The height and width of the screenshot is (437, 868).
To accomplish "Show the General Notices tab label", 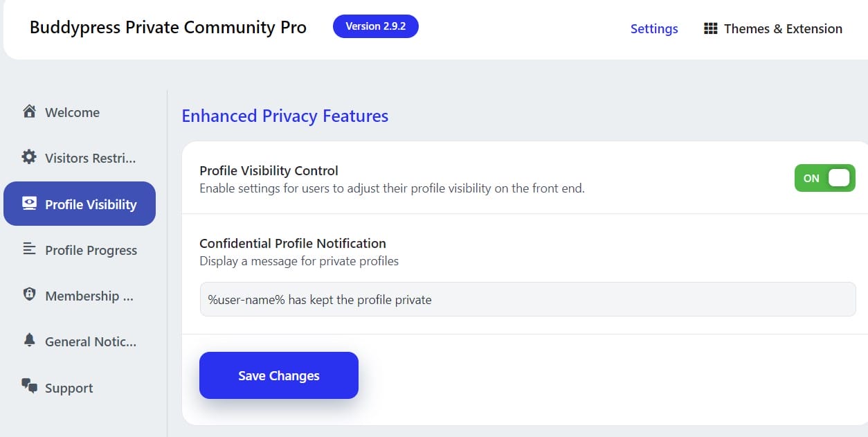I will tap(91, 341).
